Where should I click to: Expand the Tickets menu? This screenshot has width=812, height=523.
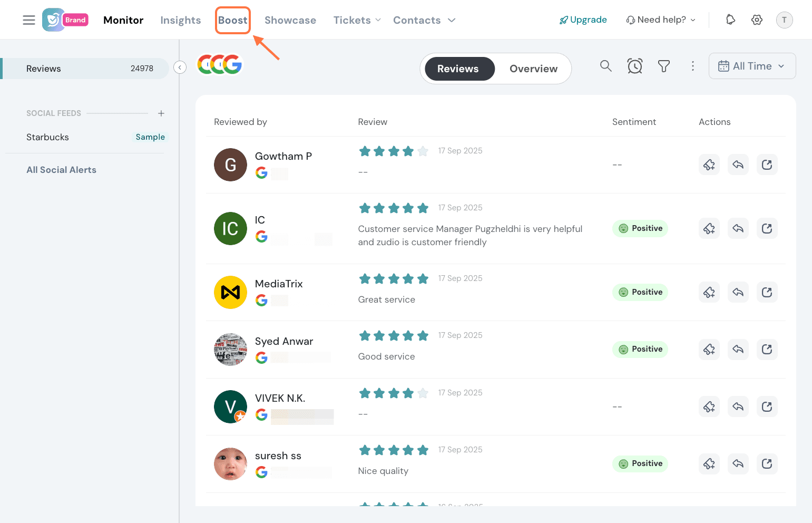pyautogui.click(x=357, y=20)
